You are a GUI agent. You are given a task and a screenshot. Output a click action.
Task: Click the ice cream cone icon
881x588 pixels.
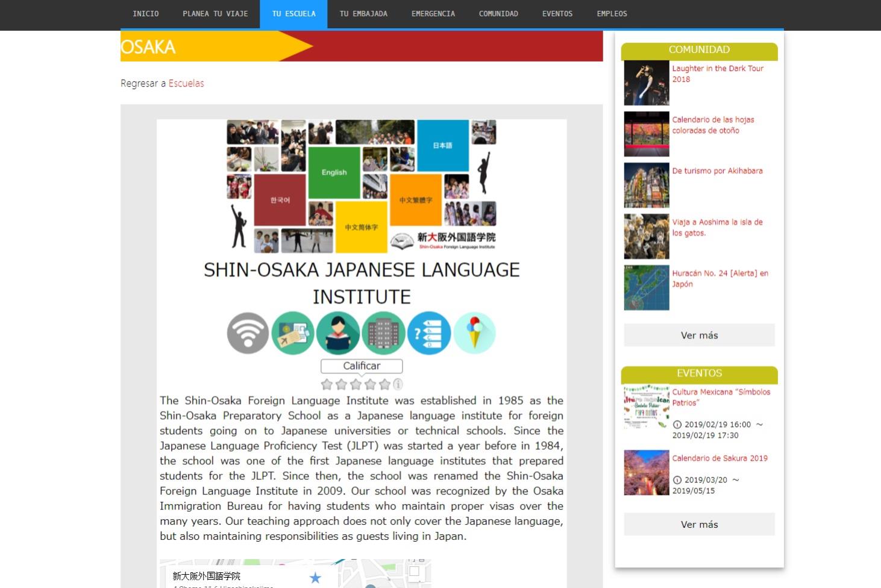tap(475, 333)
